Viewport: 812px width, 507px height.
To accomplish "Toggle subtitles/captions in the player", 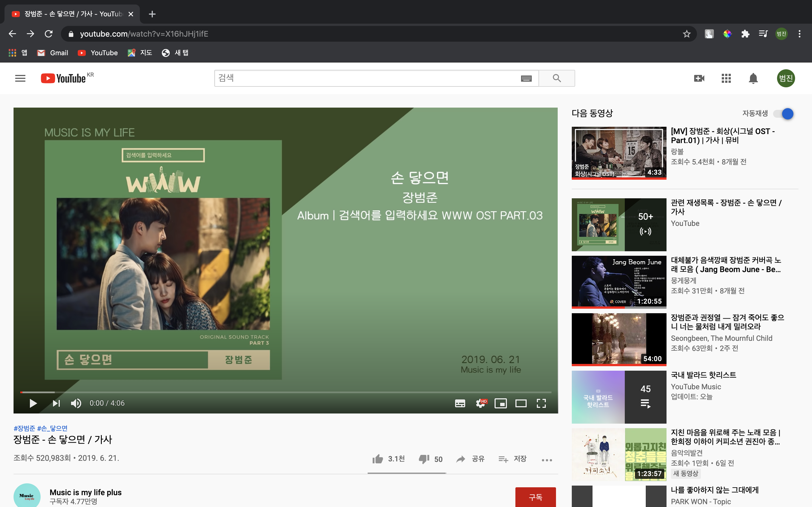I will [x=460, y=403].
